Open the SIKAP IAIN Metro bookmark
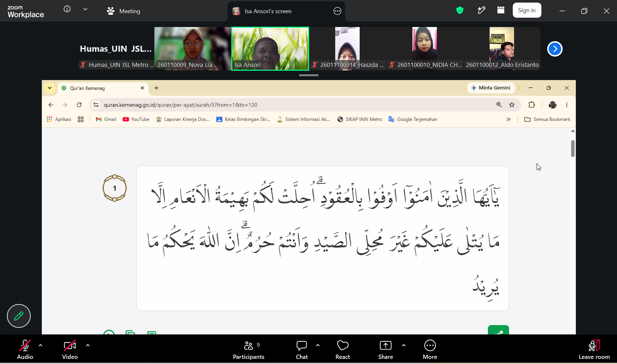 (360, 119)
